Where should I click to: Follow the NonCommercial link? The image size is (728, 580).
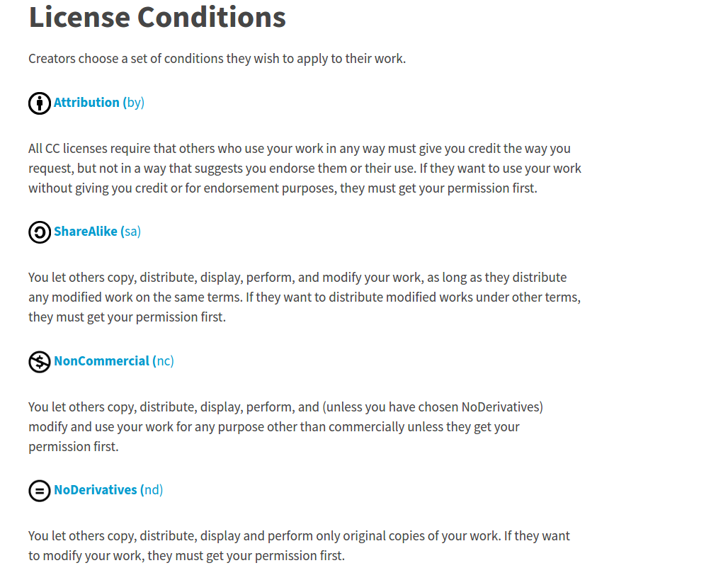click(x=101, y=361)
